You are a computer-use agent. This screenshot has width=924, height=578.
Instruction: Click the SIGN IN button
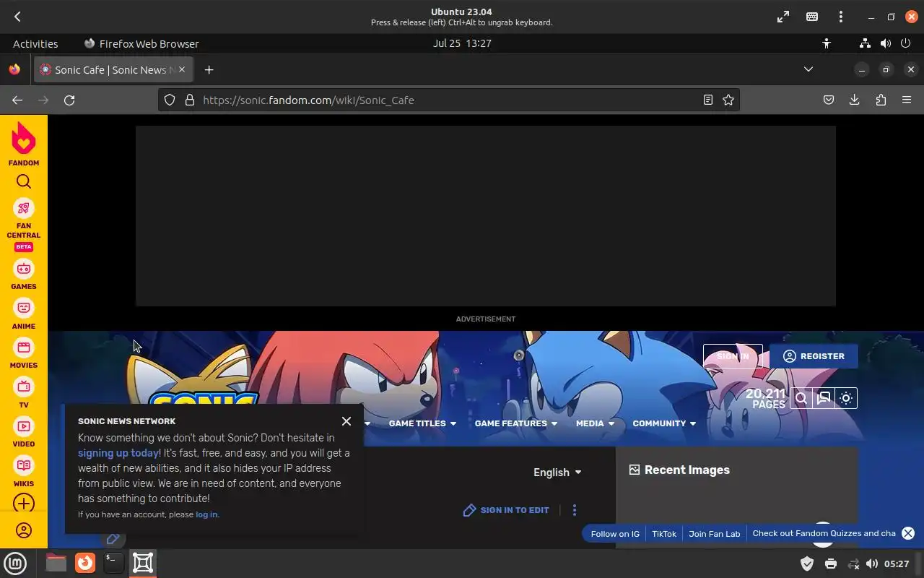[x=733, y=356]
